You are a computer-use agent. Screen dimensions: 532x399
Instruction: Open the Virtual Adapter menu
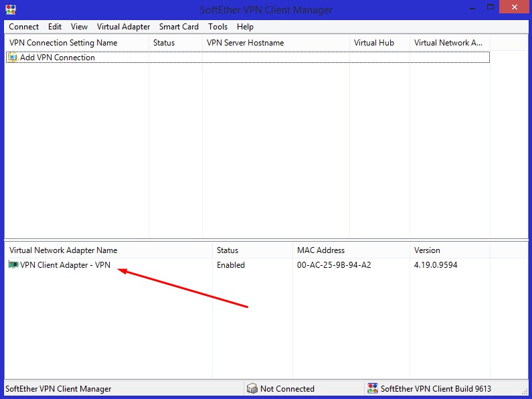click(123, 27)
